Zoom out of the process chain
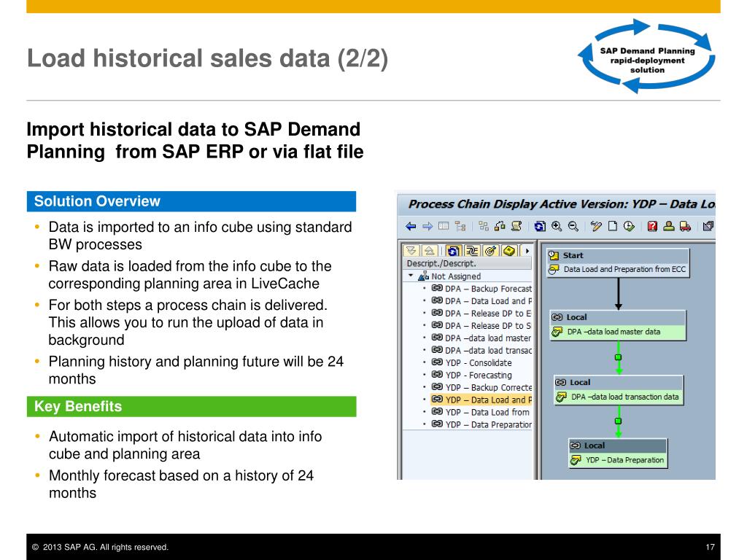Viewport: 747px width, 560px height. (573, 226)
